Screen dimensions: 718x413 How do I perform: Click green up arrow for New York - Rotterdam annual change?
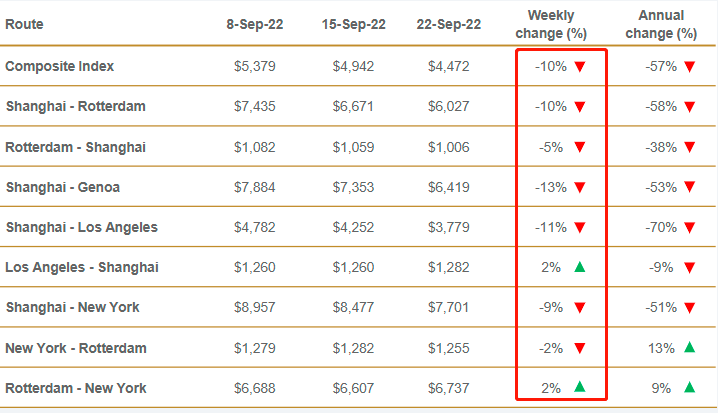(x=688, y=348)
